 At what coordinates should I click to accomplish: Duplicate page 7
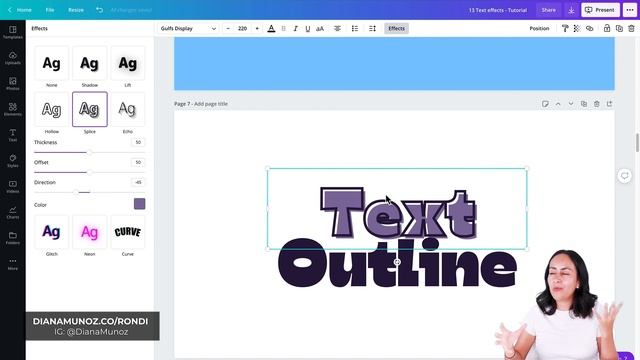584,104
